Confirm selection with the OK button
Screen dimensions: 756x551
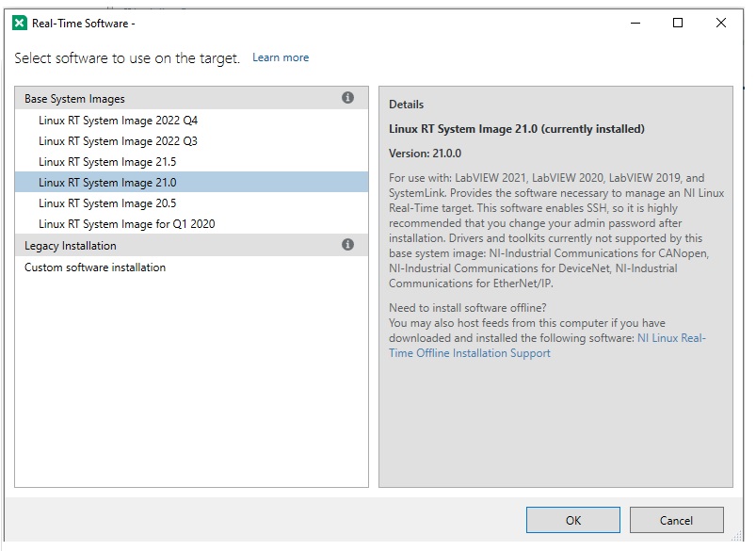[x=573, y=520]
